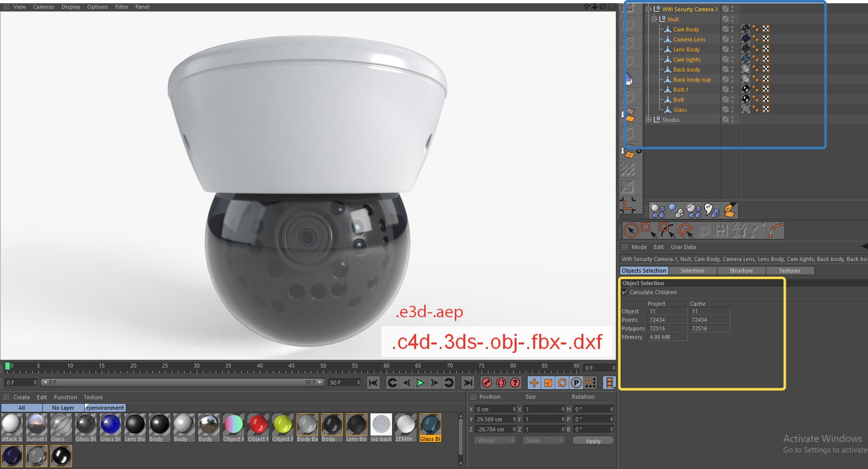Viewport: 868px width, 469px height.
Task: Click phong tag on Bolt.1 row
Action: 755,89
